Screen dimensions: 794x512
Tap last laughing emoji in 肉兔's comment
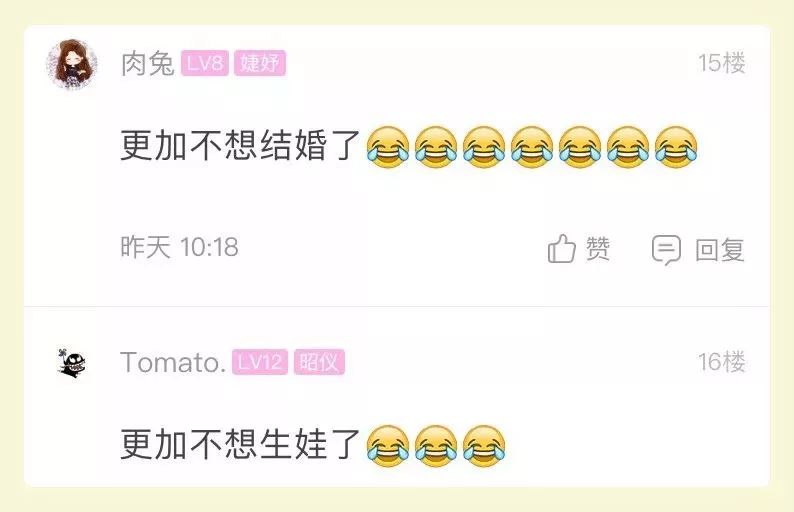point(676,147)
